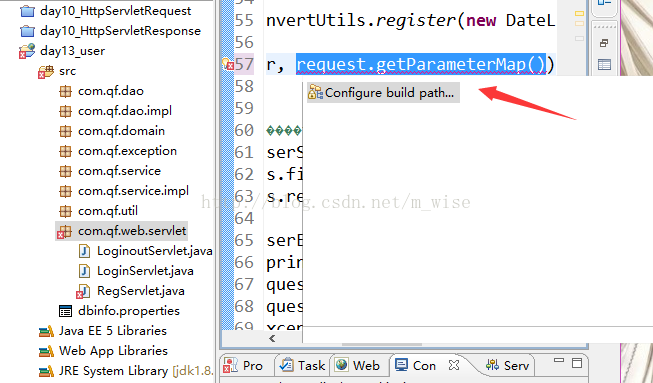Click the RegServlet.java error file icon

83,291
